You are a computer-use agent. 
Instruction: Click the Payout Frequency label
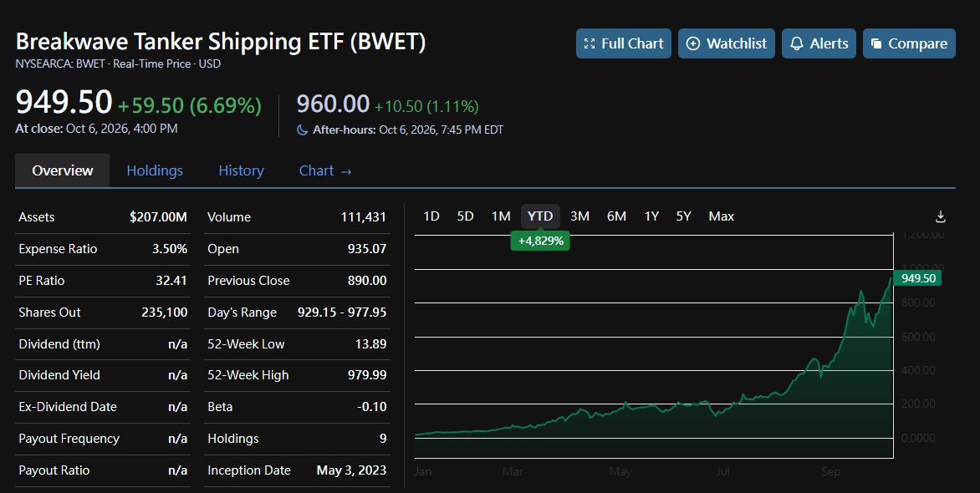pyautogui.click(x=69, y=439)
